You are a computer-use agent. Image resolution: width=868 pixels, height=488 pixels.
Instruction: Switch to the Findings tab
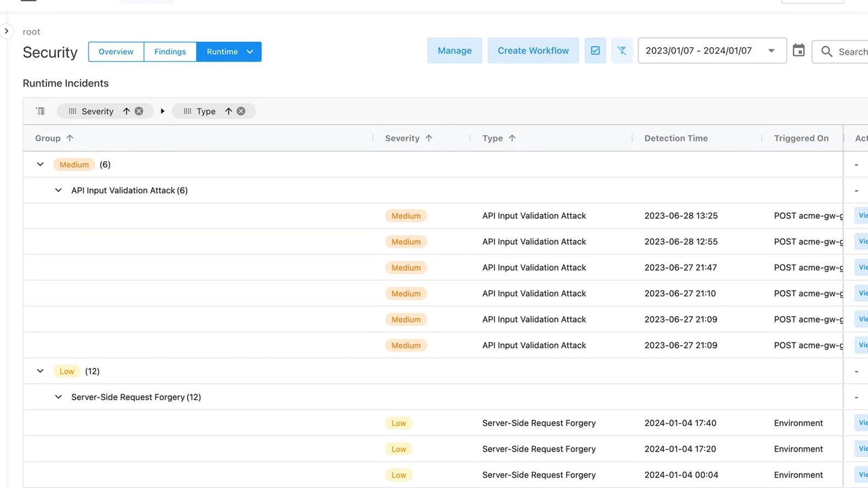pos(170,52)
